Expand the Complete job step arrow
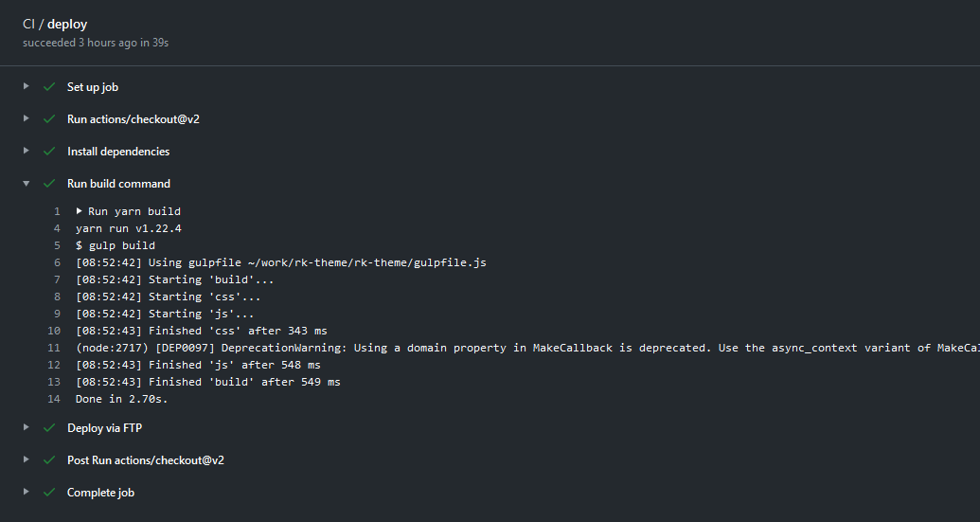This screenshot has height=522, width=980. (26, 492)
